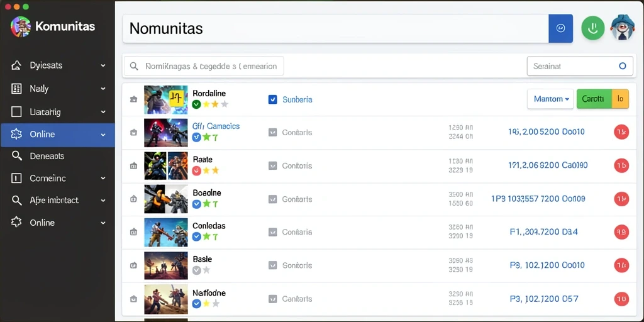Click the panel icon beside Corneiinc
644x322 pixels.
pos(16,178)
